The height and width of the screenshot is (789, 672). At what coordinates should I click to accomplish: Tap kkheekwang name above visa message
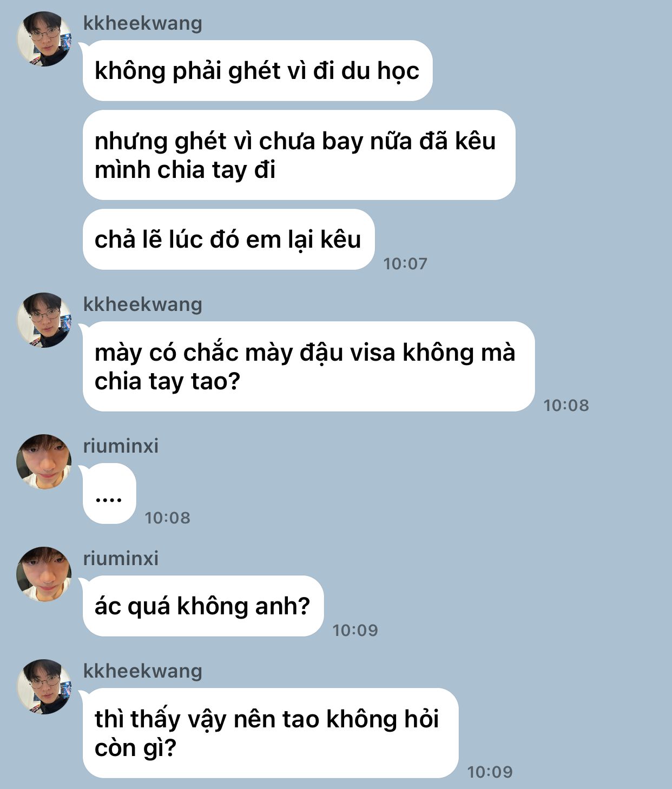(x=143, y=305)
